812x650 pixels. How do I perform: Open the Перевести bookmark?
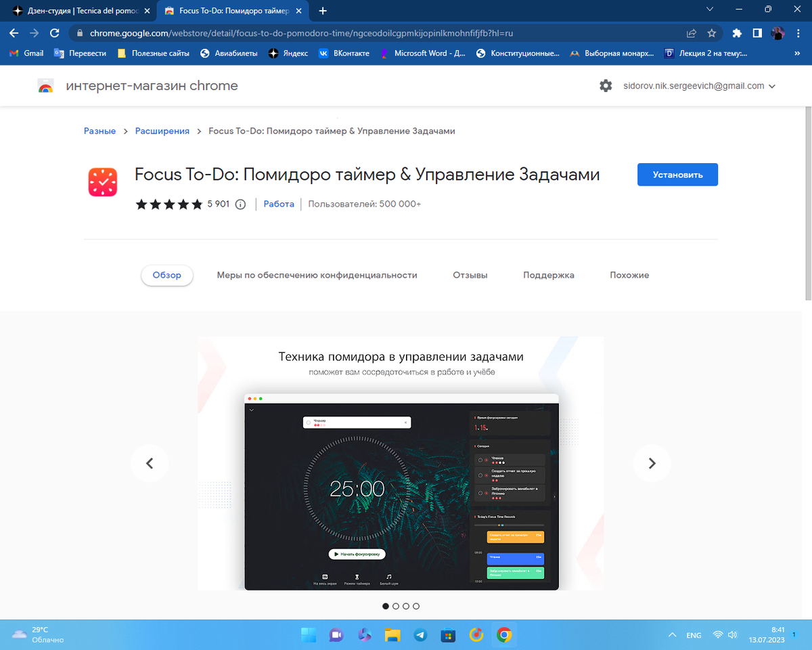80,53
